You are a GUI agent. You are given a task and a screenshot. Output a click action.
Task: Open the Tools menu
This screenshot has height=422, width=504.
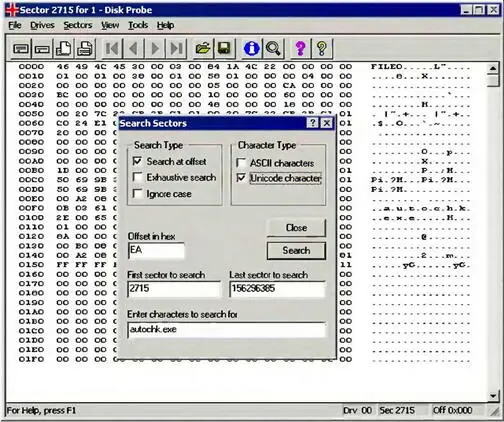(x=138, y=25)
